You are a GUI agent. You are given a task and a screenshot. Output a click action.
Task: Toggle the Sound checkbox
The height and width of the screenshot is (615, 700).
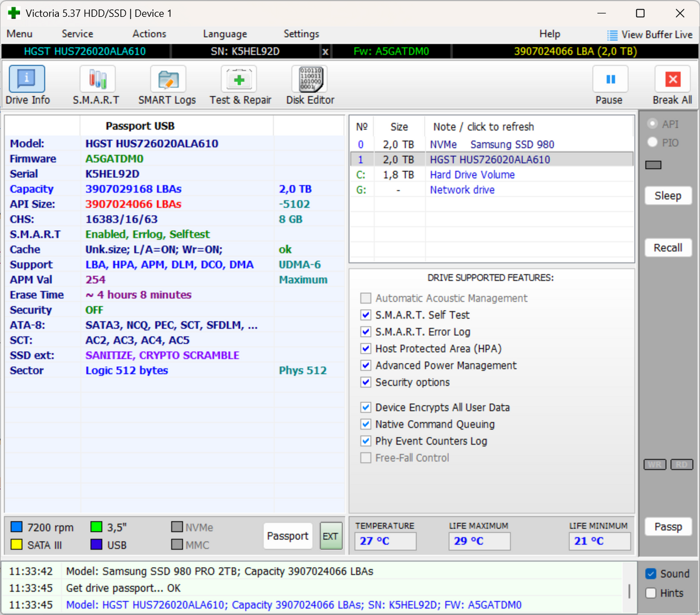(651, 574)
